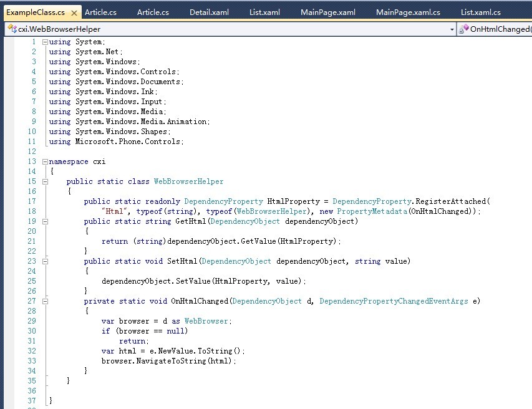Click the method icon beside OnHtmlChanged
This screenshot has width=532, height=409.
463,29
